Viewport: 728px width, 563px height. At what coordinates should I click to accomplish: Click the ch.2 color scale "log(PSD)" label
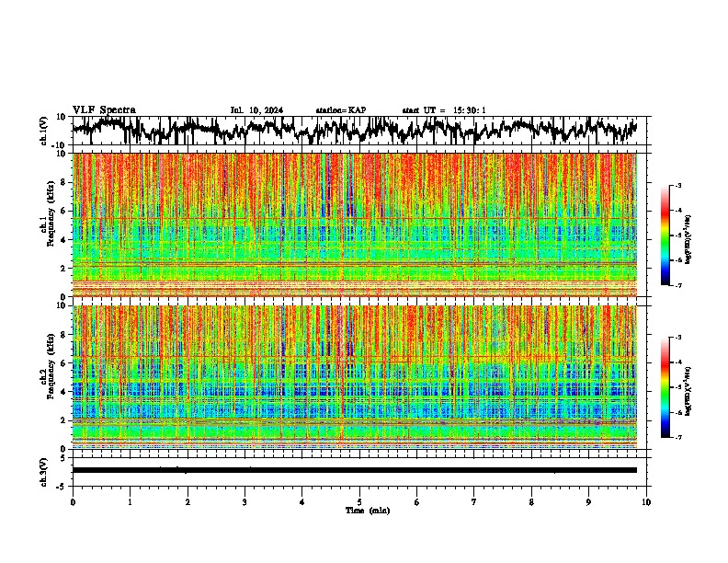click(688, 391)
